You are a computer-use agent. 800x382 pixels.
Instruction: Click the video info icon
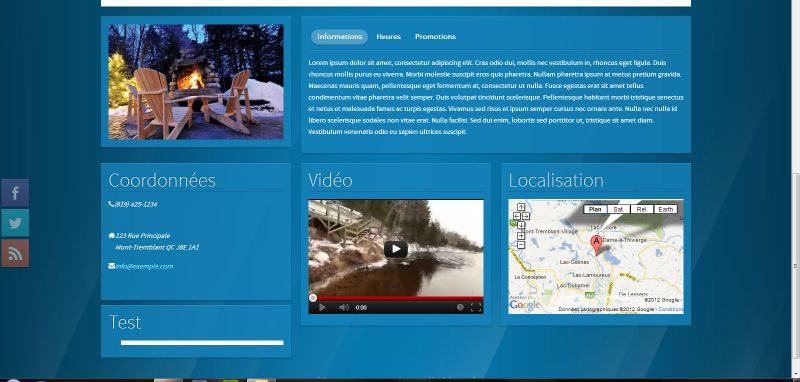[460, 307]
